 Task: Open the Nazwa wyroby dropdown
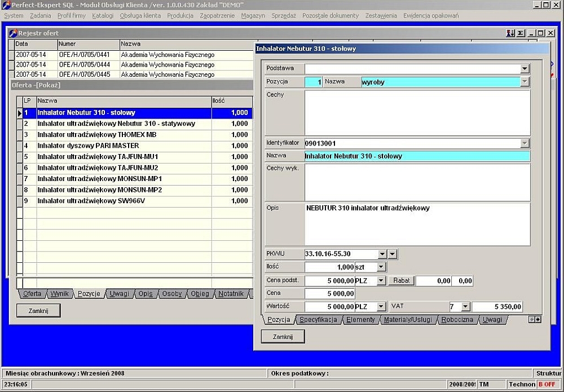(525, 82)
